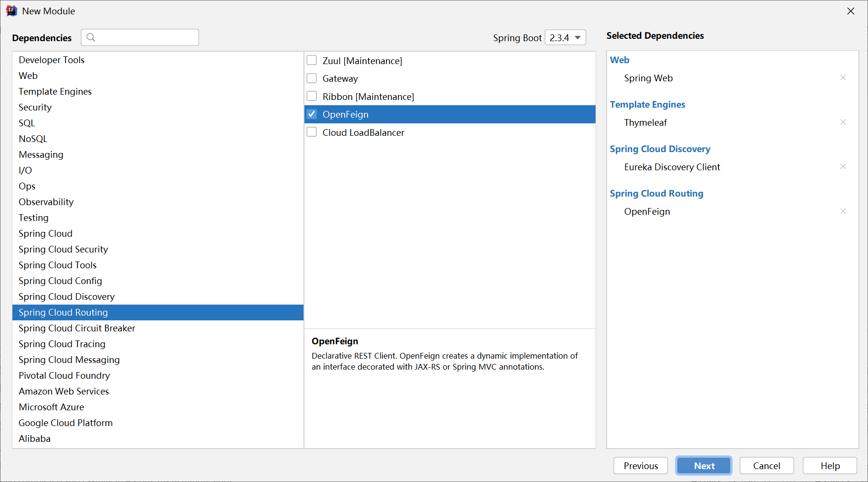Remove Spring Web from selected dependencies
Viewport: 868px width, 482px height.
coord(843,77)
